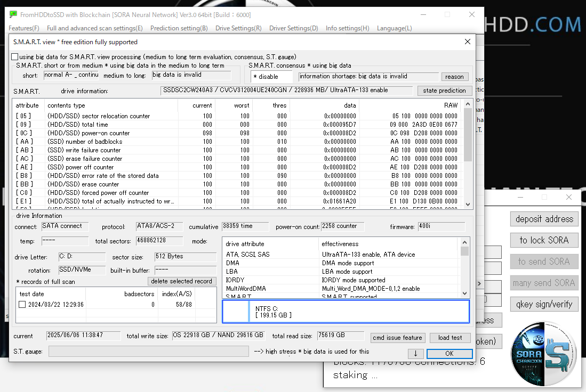Image resolution: width=586 pixels, height=392 pixels.
Task: Select the [05] sector relocation counter row
Action: (x=238, y=116)
